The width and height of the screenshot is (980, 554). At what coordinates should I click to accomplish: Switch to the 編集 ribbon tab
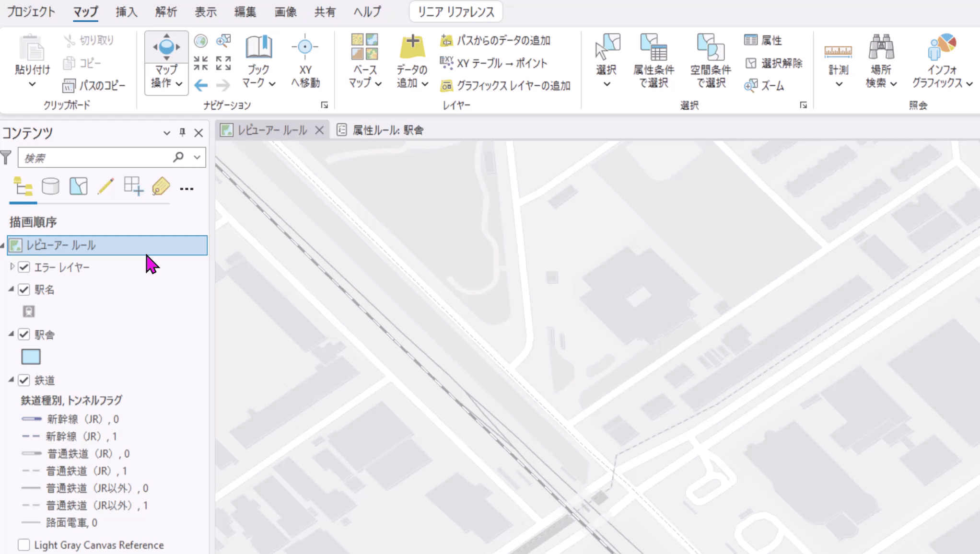click(245, 12)
